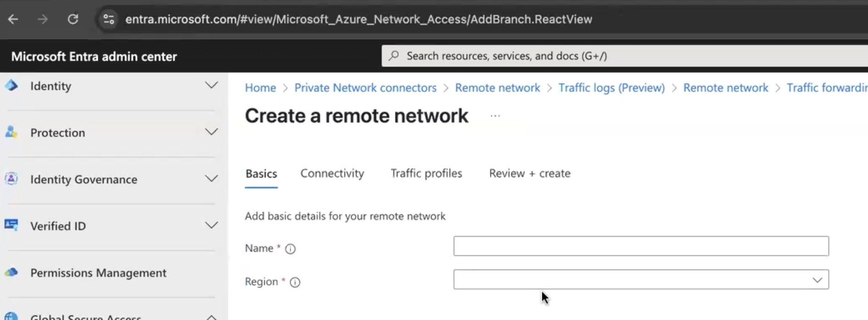
Task: Click the browser back arrow
Action: [x=13, y=19]
